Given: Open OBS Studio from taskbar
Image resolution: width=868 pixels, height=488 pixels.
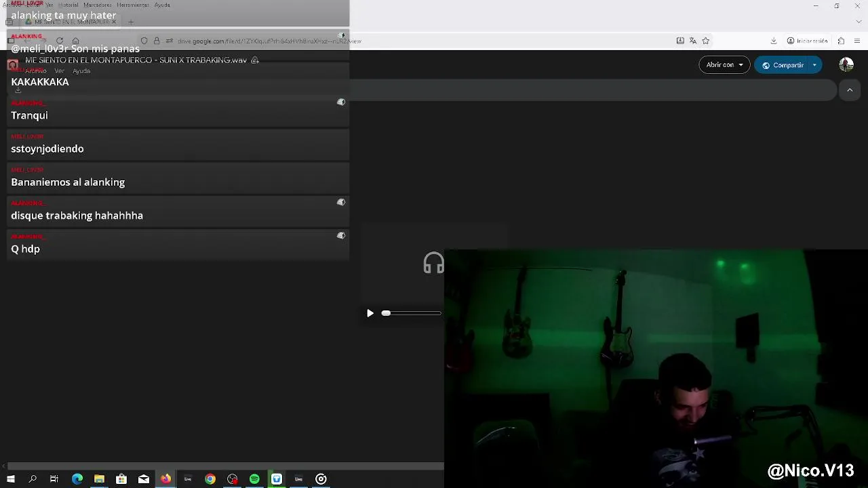Looking at the screenshot, I should 233,479.
